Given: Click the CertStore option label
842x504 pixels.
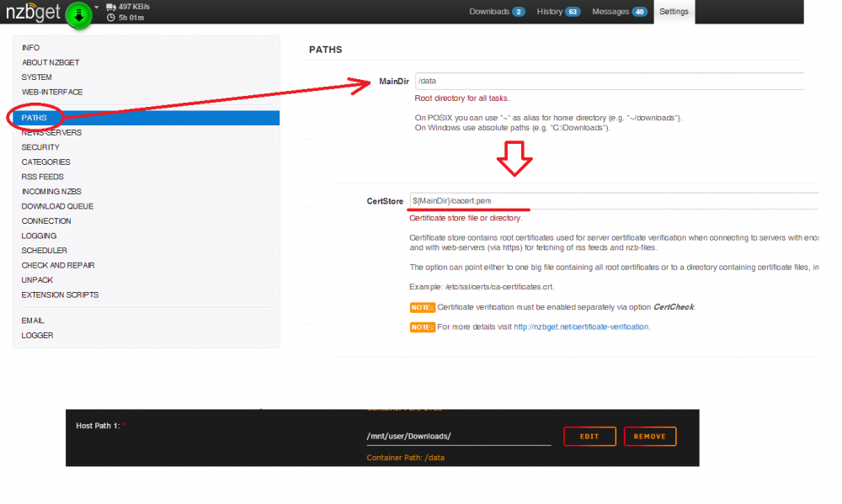Looking at the screenshot, I should (x=385, y=201).
